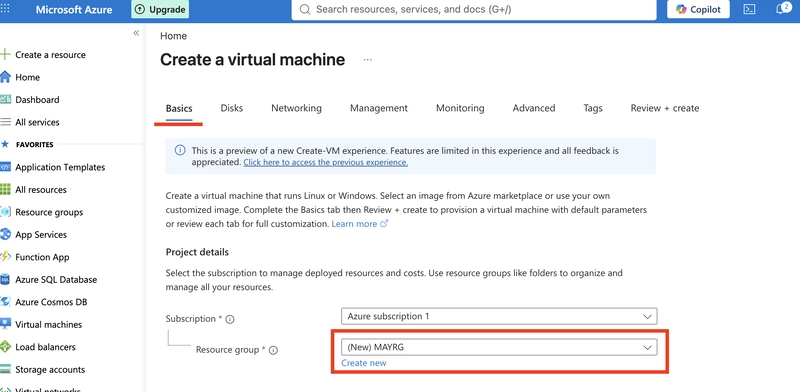Image resolution: width=800 pixels, height=392 pixels.
Task: Collapse the sidebar with double chevron
Action: [136, 33]
